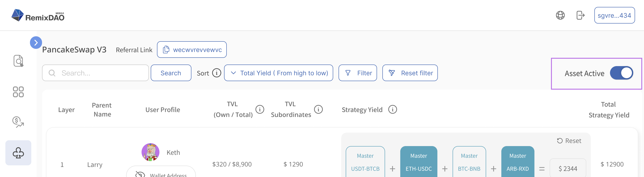Click the Layer column header
The height and width of the screenshot is (177, 644).
(66, 110)
